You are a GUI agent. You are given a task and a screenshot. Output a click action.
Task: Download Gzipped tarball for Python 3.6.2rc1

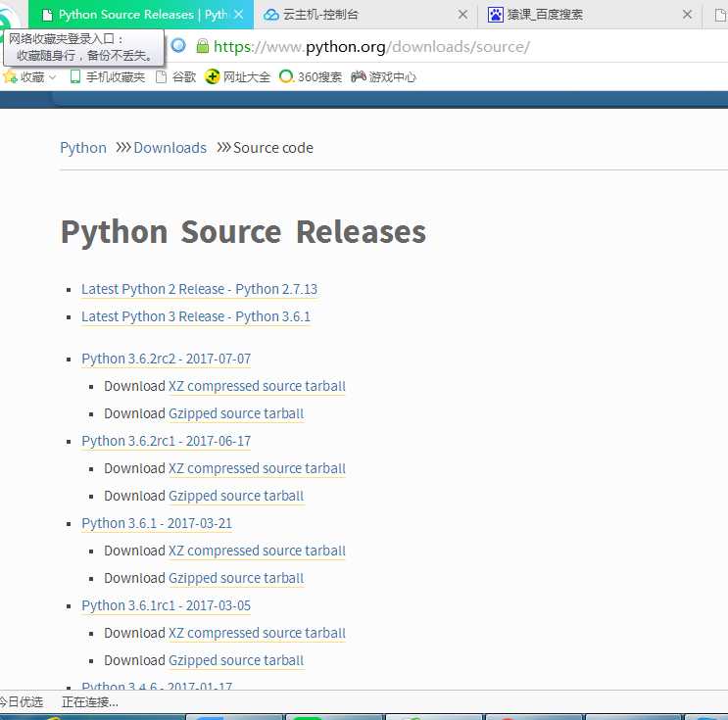point(236,496)
